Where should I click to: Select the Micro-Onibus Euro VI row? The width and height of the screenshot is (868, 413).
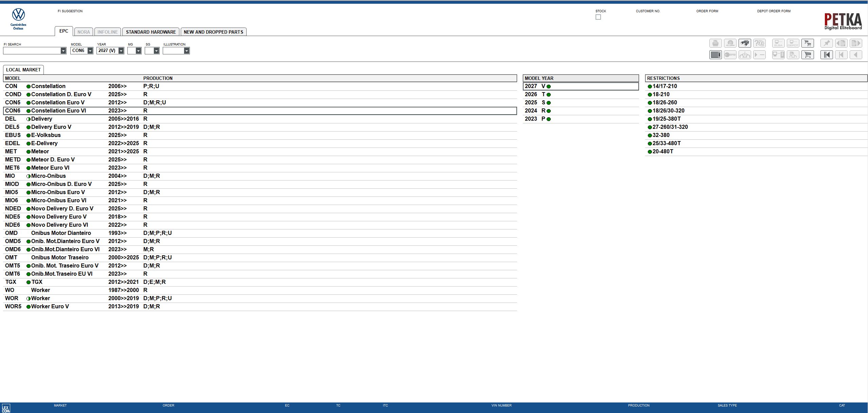tap(260, 201)
